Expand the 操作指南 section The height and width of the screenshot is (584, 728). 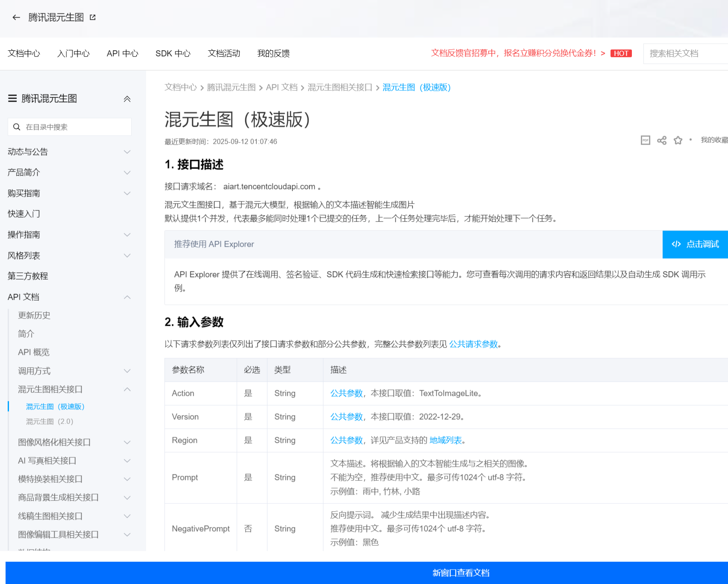[127, 235]
